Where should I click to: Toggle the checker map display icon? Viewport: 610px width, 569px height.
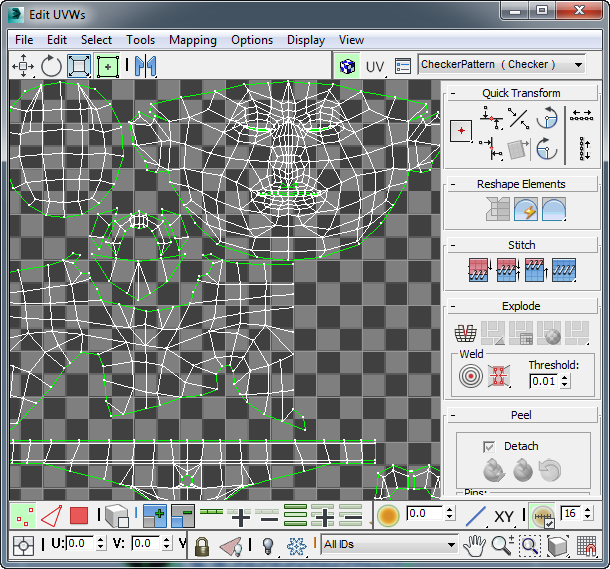pyautogui.click(x=347, y=66)
